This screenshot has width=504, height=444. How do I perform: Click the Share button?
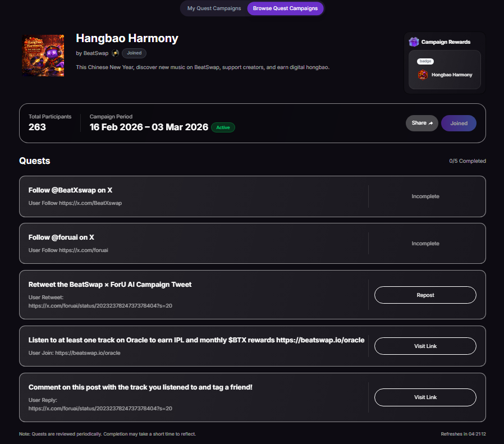coord(421,123)
